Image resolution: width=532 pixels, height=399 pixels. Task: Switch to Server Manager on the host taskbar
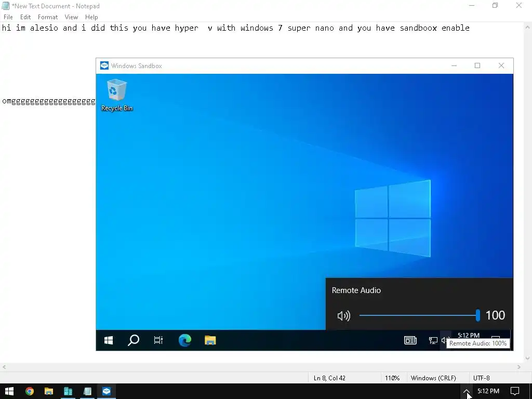(x=68, y=391)
